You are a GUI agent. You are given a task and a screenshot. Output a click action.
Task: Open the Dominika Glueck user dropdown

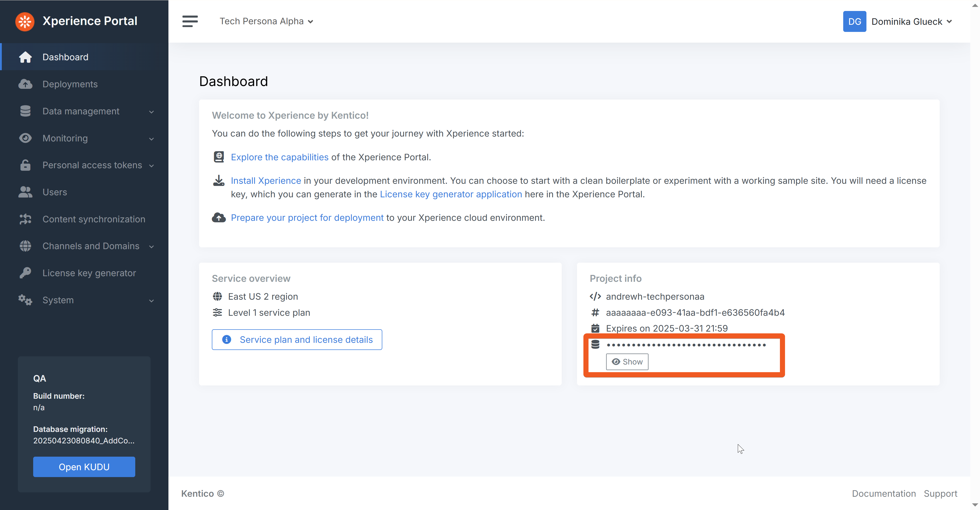[x=911, y=22]
